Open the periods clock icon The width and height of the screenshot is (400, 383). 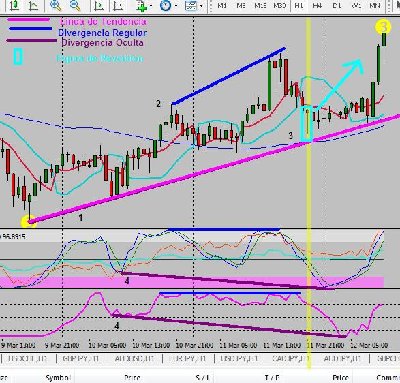point(165,5)
